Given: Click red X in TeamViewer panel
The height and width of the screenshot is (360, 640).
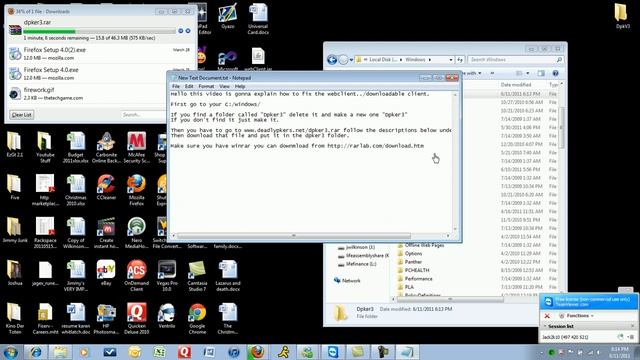Looking at the screenshot, I should tap(547, 316).
